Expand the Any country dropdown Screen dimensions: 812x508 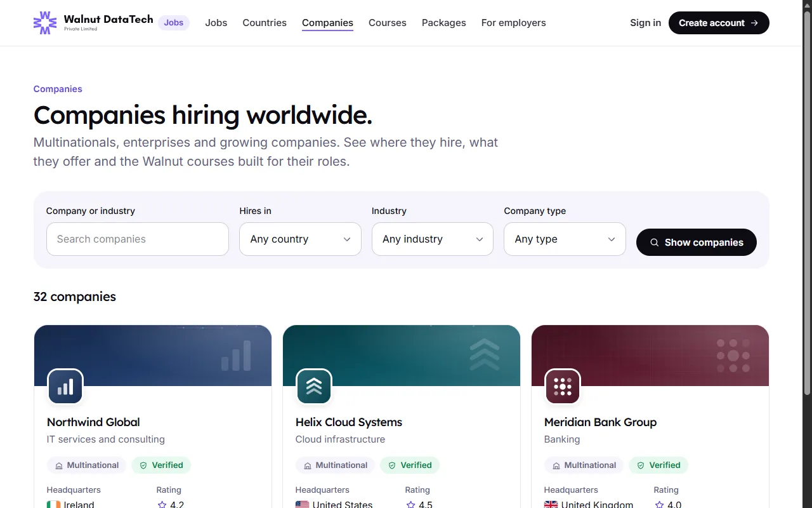coord(300,239)
